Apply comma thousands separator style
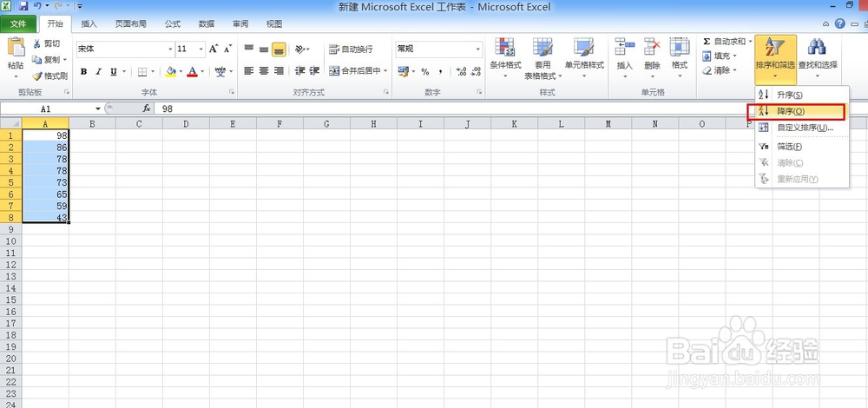Viewport: 868px width, 408px height. pos(441,71)
